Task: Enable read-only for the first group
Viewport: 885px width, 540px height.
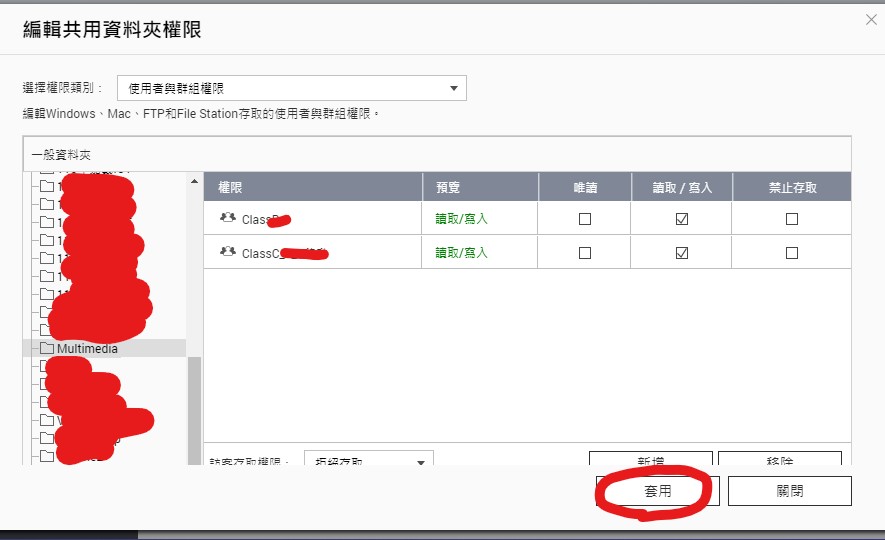Action: pos(585,219)
